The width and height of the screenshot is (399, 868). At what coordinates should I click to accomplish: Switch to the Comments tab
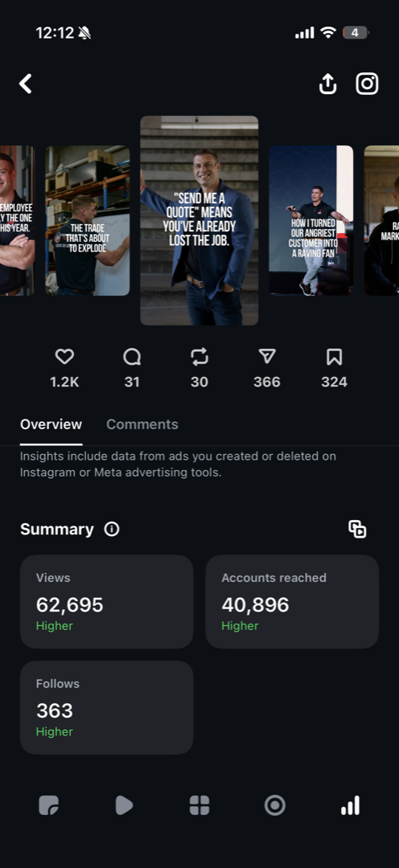142,424
